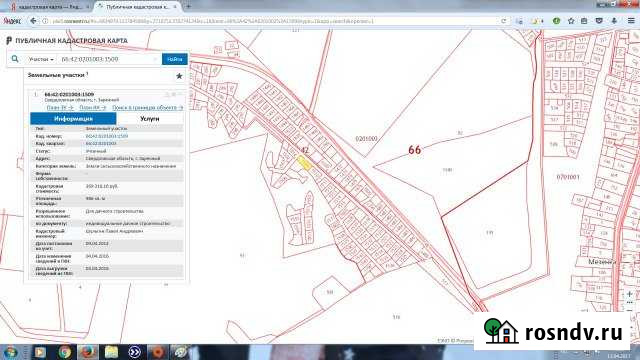This screenshot has width=640, height=360.
Task: Open browser downloads arrow icon
Action: (x=613, y=21)
